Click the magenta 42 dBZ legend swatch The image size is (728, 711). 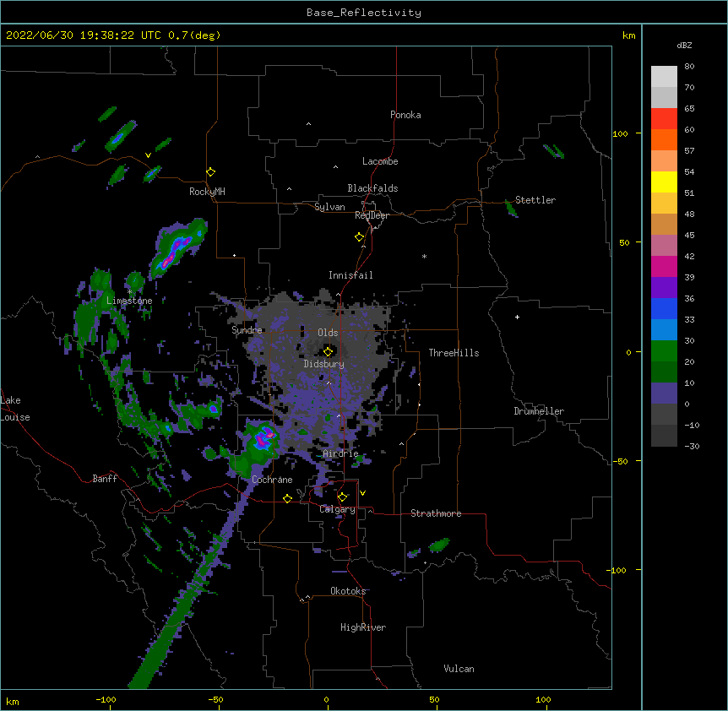point(664,266)
